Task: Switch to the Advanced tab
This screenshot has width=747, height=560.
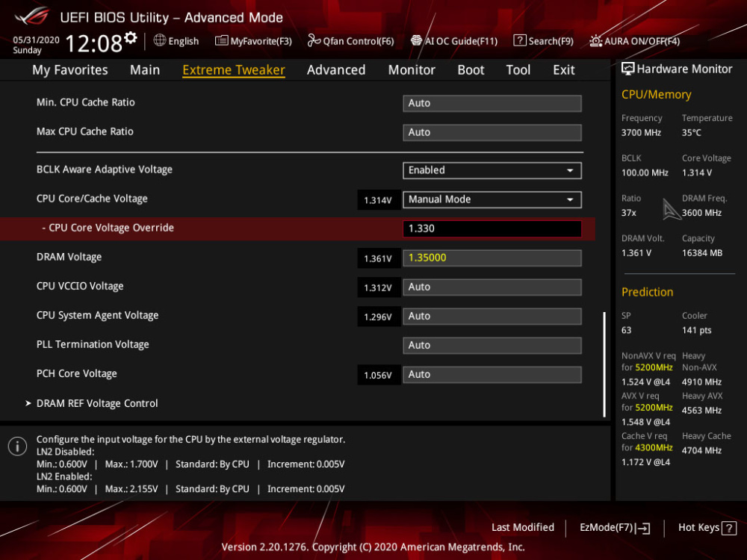Action: tap(336, 70)
